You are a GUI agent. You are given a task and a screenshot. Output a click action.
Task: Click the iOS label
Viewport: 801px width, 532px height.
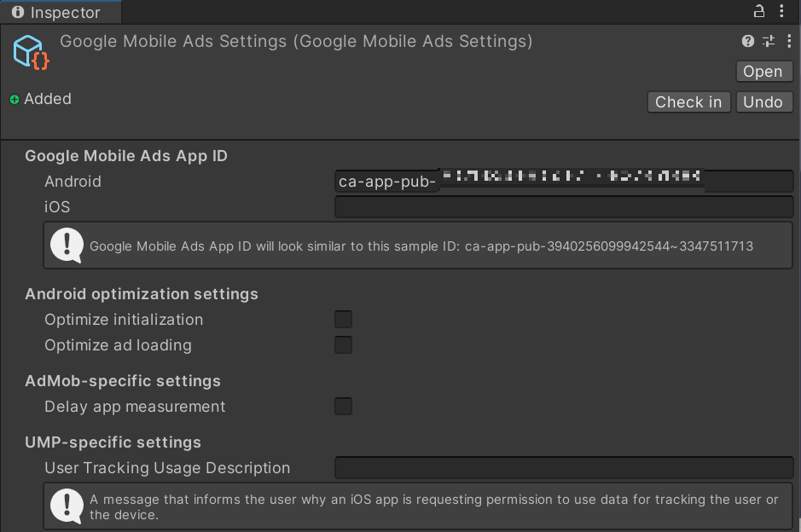pos(57,207)
